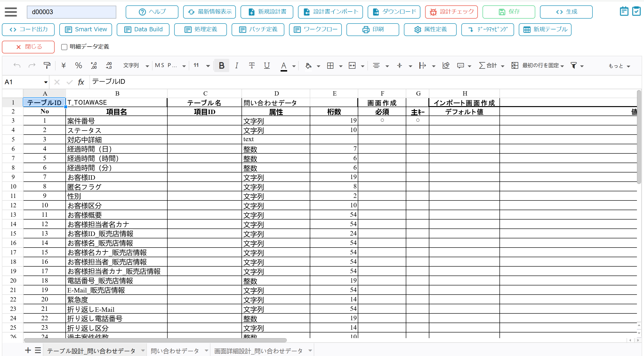Add a new sheet with plus icon
Screen dimensions: 644x356
[28, 350]
